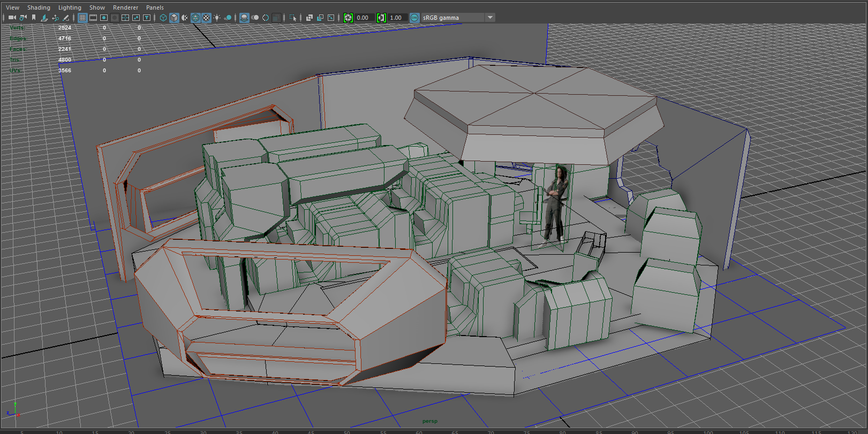
Task: Click the Isolate Select icon
Action: (x=293, y=18)
